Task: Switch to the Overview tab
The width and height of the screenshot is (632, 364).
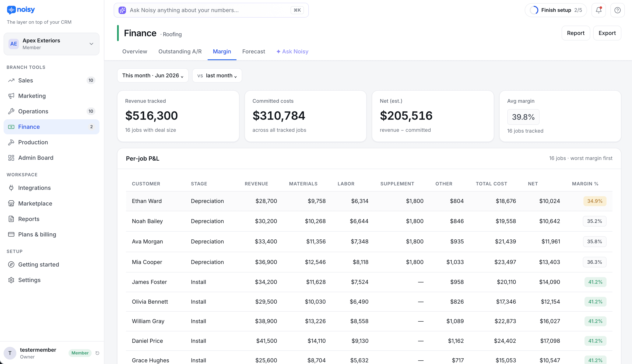Action: [x=135, y=51]
